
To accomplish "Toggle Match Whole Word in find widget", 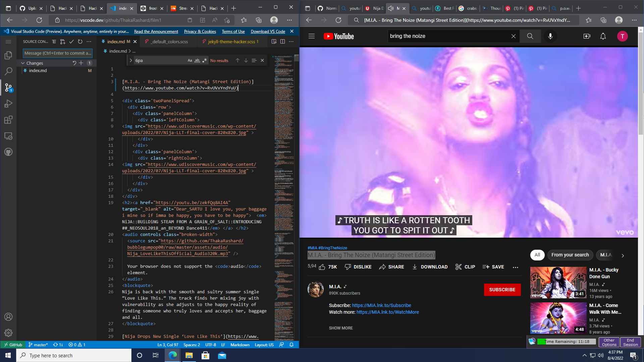I will (197, 60).
